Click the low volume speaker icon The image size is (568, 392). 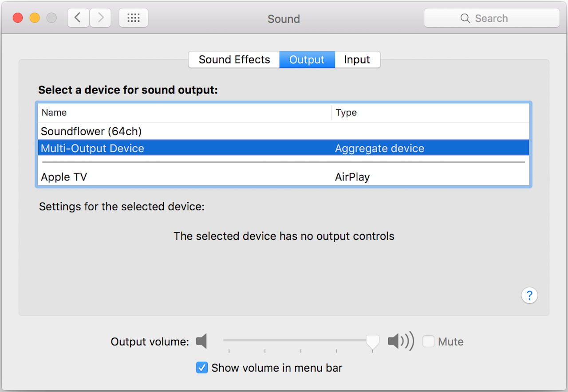click(202, 341)
